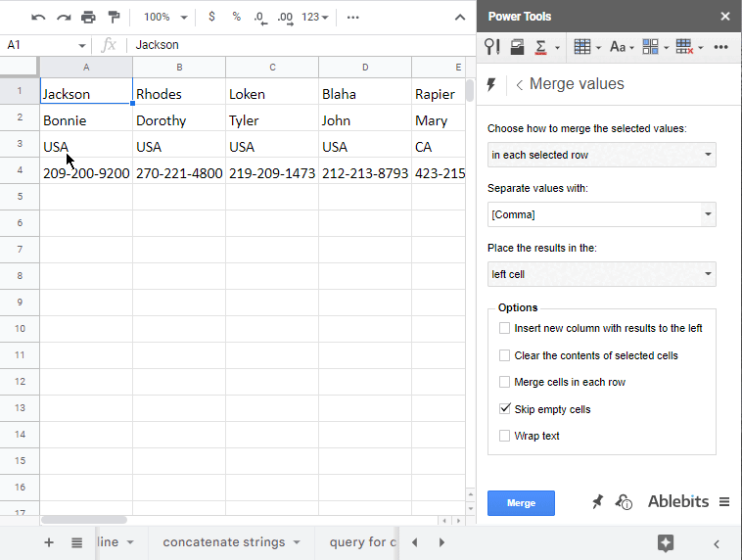Toggle the Wrap text checkbox
The height and width of the screenshot is (560, 742).
(x=504, y=436)
